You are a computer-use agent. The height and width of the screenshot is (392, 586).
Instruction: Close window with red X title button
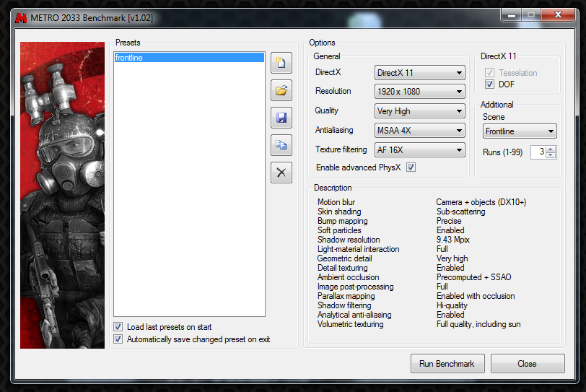[x=558, y=15]
